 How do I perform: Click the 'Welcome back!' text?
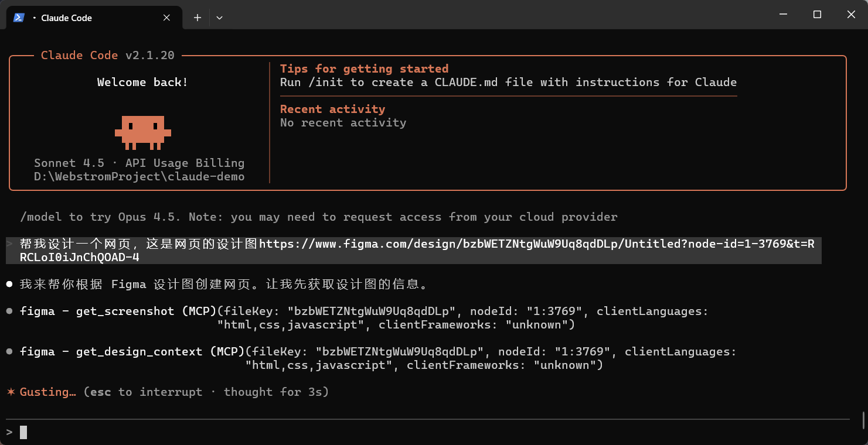[142, 82]
